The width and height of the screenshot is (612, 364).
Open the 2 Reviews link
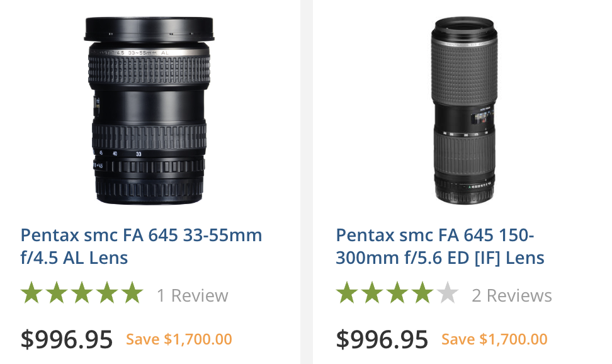click(x=511, y=294)
